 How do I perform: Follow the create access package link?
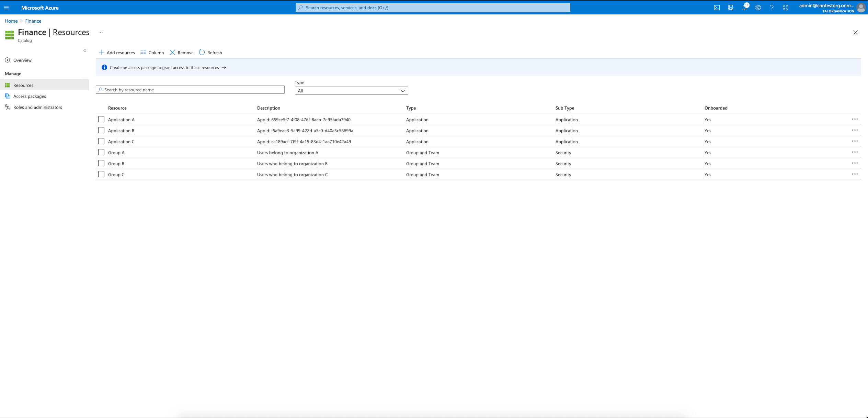point(164,67)
